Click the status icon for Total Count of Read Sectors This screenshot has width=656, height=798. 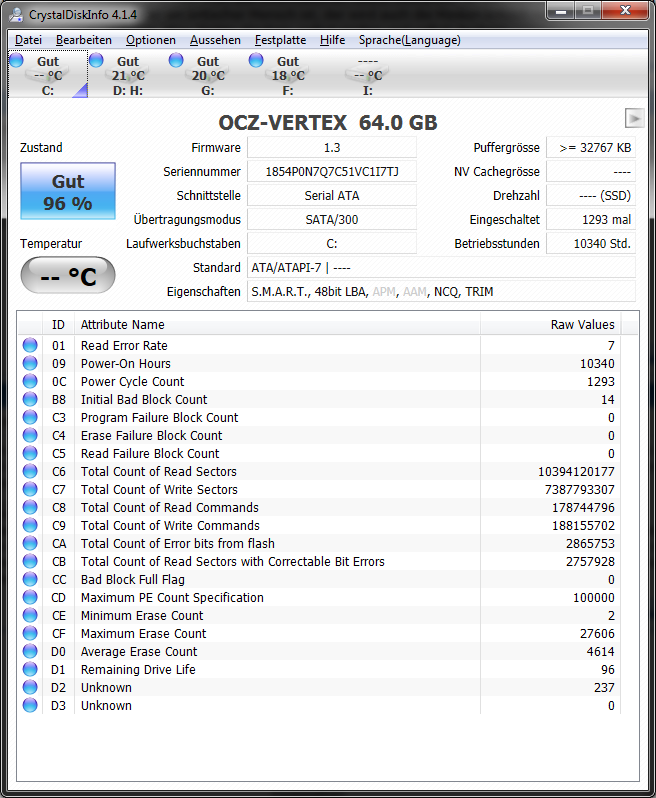(x=30, y=471)
